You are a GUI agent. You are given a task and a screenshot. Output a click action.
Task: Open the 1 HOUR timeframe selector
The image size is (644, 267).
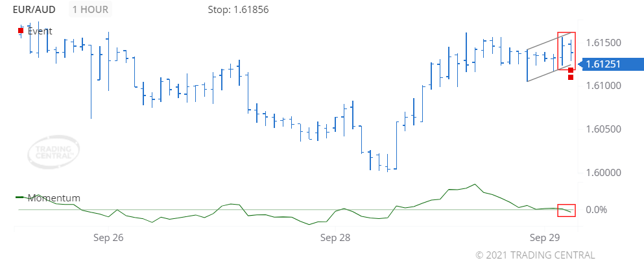91,10
